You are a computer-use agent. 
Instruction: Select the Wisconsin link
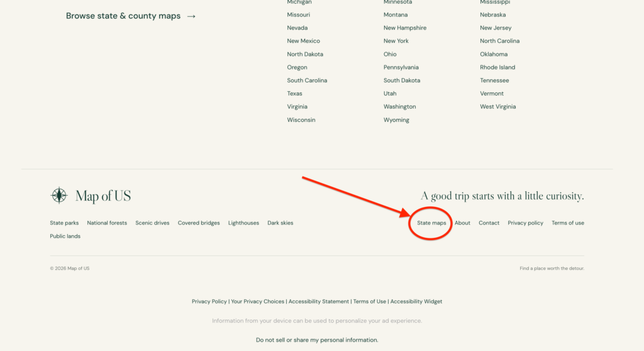pyautogui.click(x=301, y=120)
